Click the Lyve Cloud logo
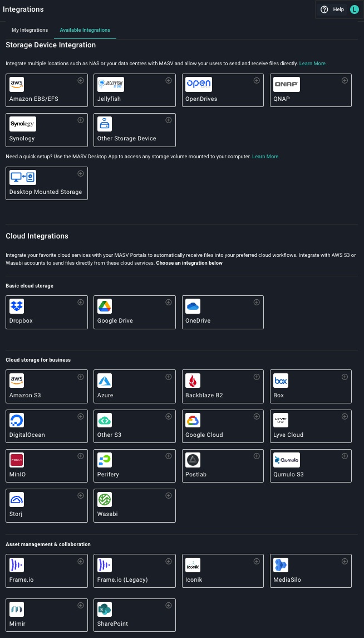 click(281, 420)
